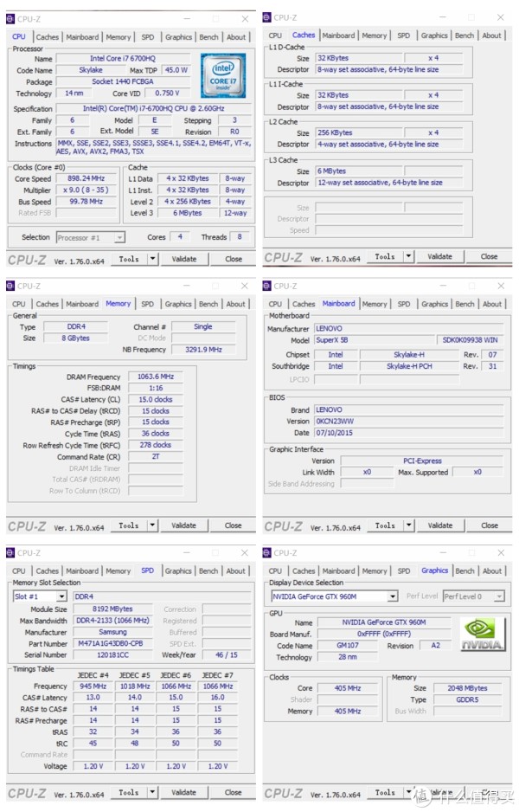Screen dimensions: 519x812
Task: Select the Graphics tab in the Mainboard tab window
Action: pyautogui.click(x=434, y=304)
